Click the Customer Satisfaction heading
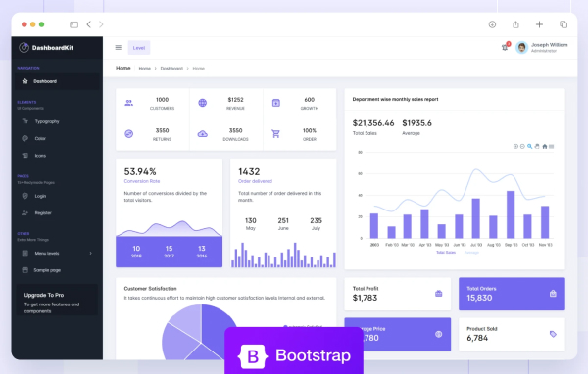Image resolution: width=588 pixels, height=374 pixels. [x=150, y=289]
